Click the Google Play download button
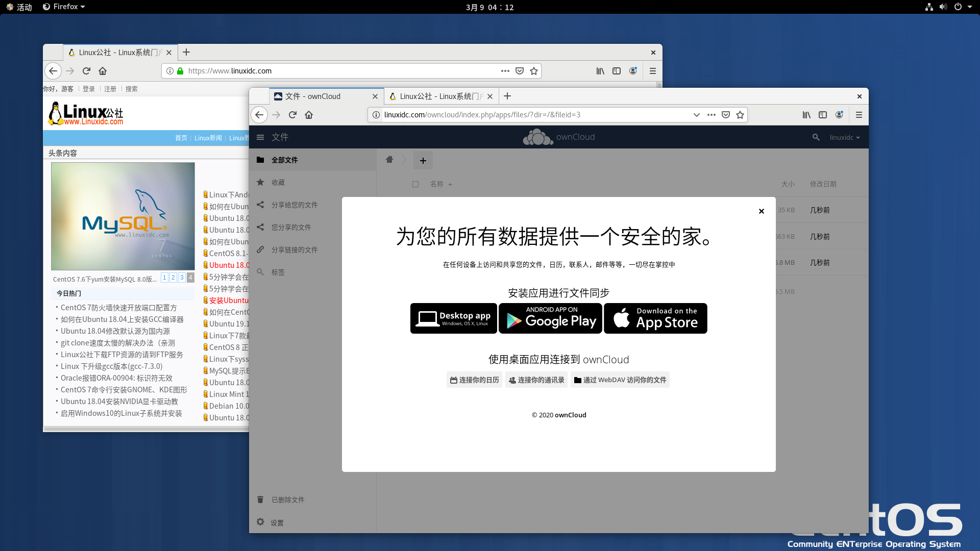This screenshot has height=551, width=980. [x=550, y=318]
